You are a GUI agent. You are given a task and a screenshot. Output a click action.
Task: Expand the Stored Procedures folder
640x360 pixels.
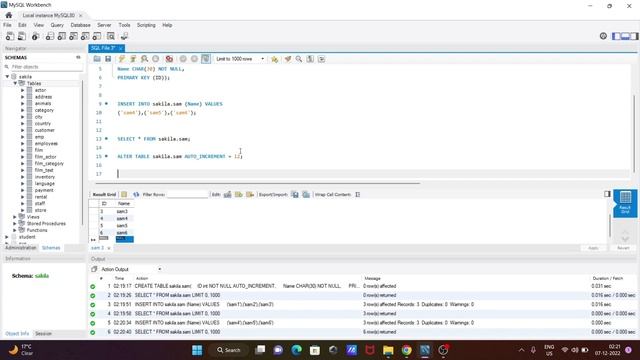pos(15,223)
